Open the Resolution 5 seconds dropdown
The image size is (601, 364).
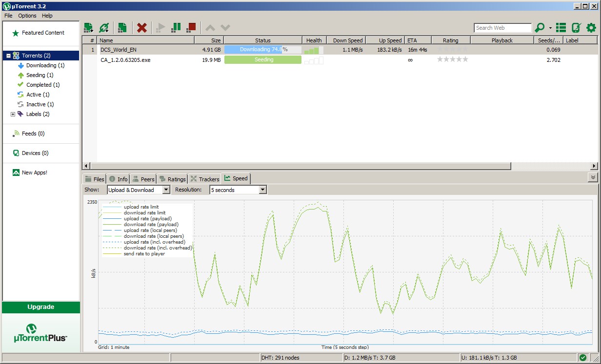coord(238,190)
